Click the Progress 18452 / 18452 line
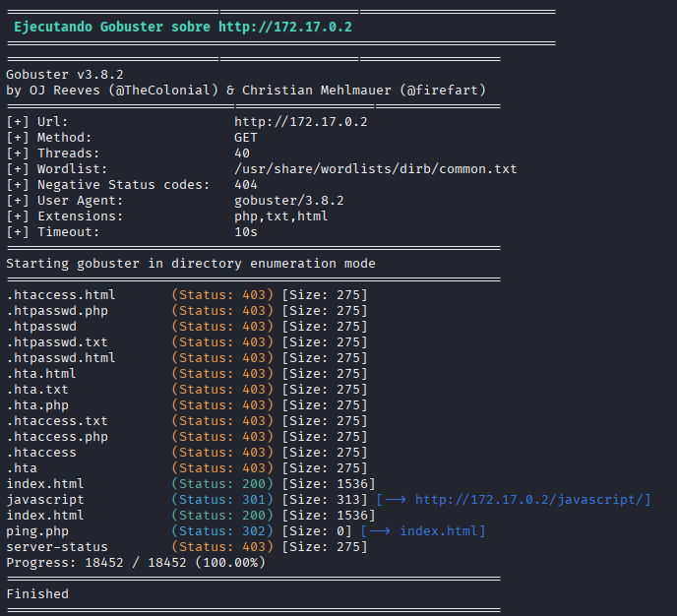 click(x=136, y=563)
